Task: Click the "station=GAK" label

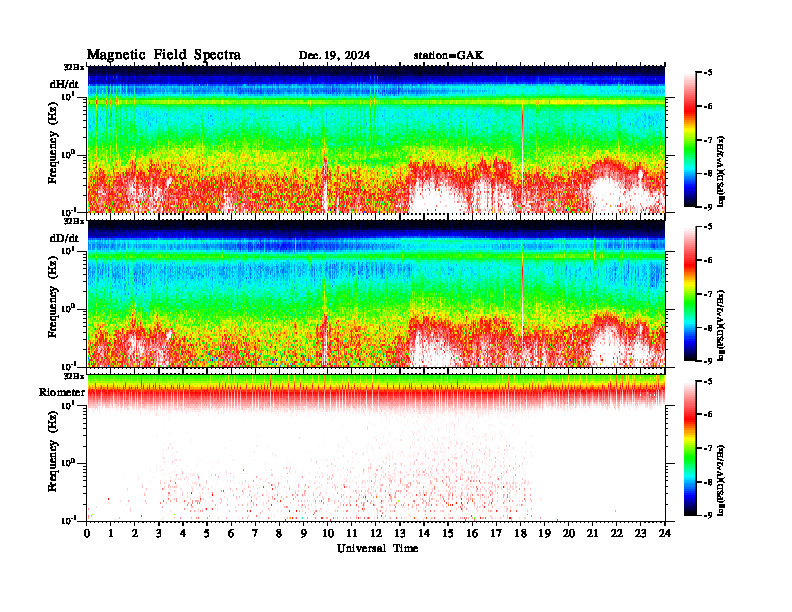Action: click(x=449, y=56)
